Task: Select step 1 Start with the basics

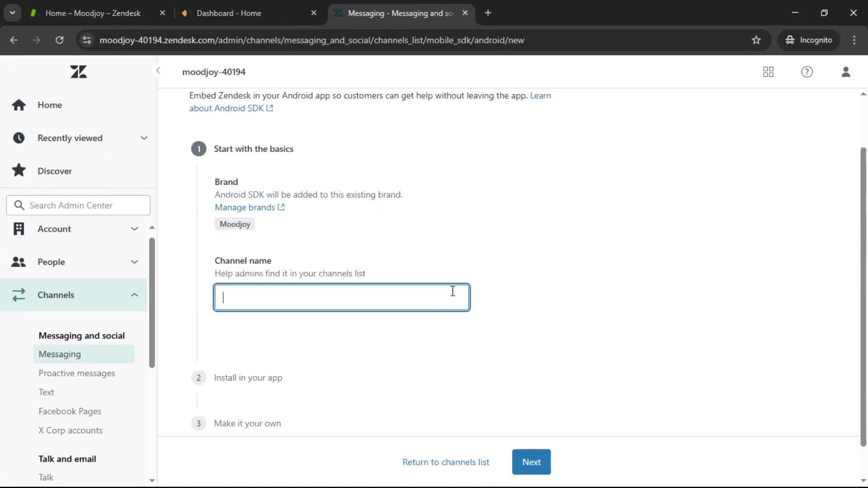Action: (x=253, y=149)
